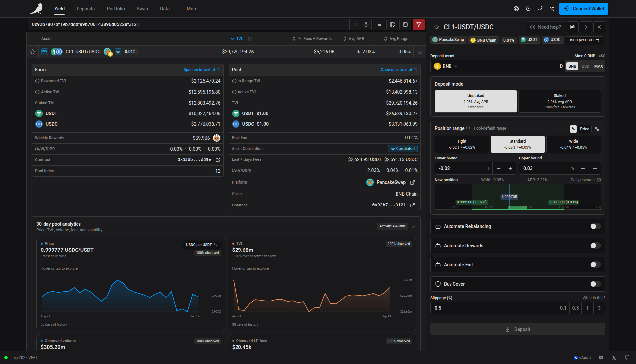The height and width of the screenshot is (364, 636).
Task: Go to Deposits tab
Action: [85, 9]
